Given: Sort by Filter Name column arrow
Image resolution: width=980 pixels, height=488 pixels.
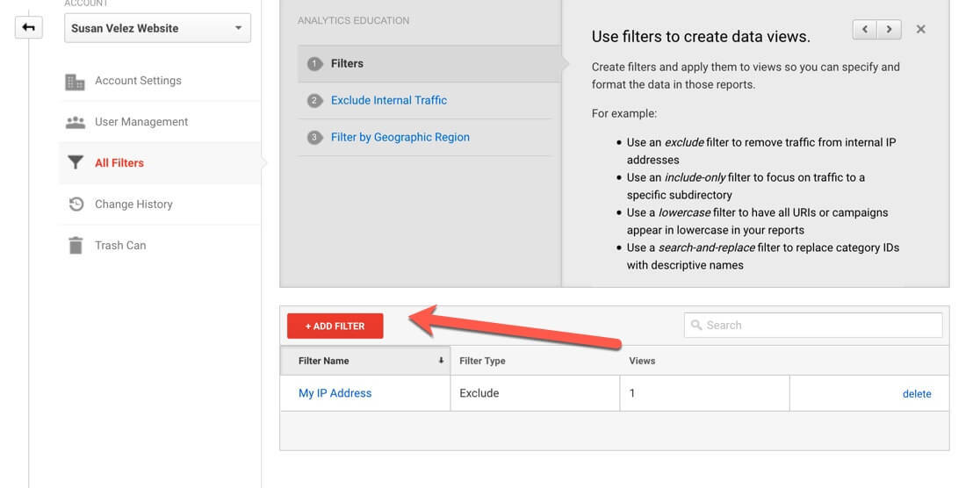Looking at the screenshot, I should [441, 361].
